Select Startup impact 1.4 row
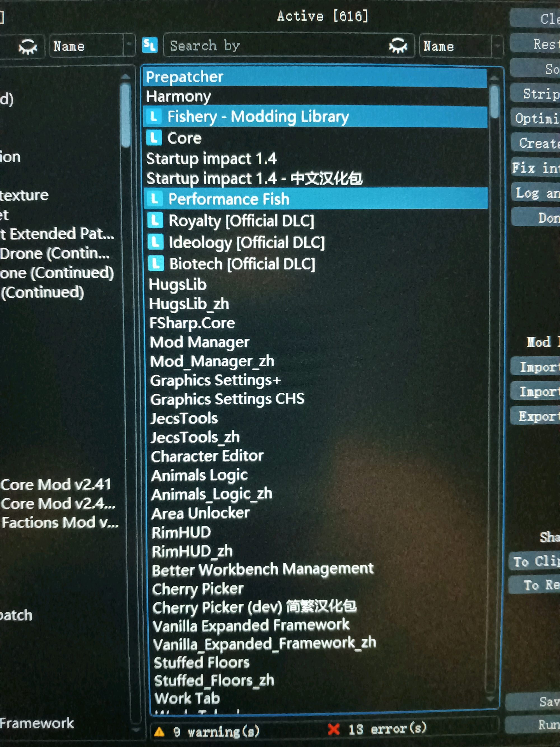This screenshot has height=747, width=560. tap(316, 159)
